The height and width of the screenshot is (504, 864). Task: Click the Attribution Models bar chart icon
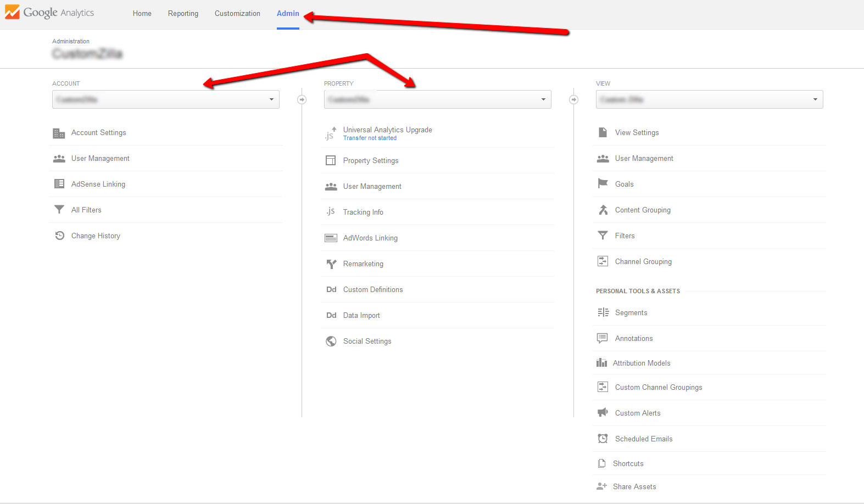coord(601,362)
